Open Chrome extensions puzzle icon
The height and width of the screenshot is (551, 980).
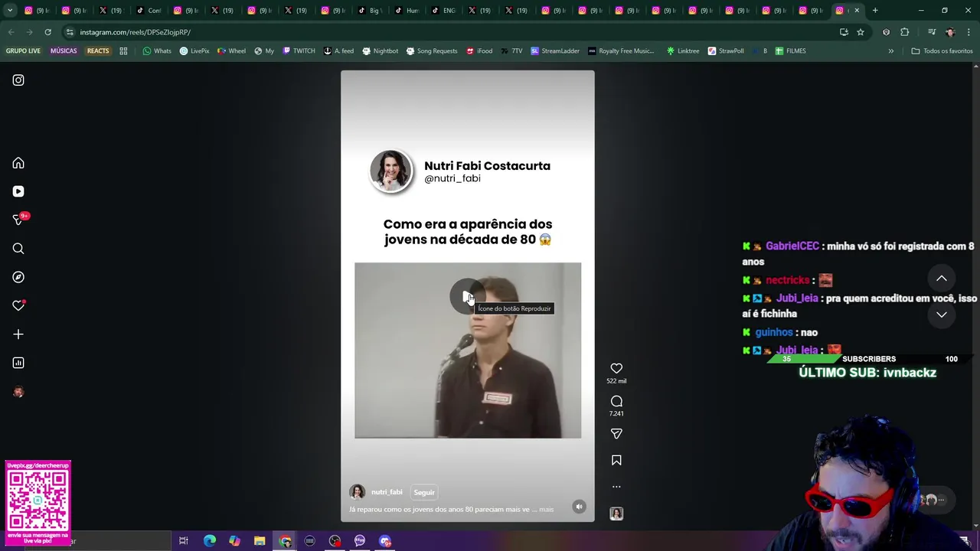904,32
